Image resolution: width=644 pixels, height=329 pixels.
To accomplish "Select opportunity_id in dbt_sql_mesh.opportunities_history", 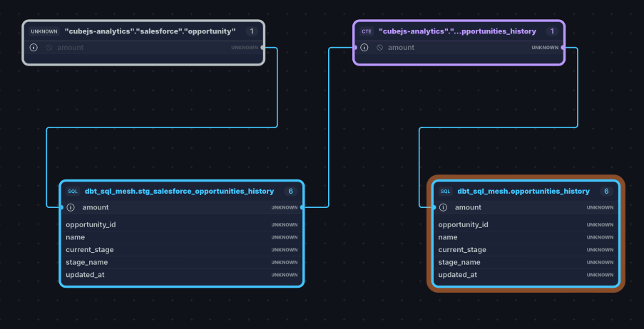I will pos(526,225).
